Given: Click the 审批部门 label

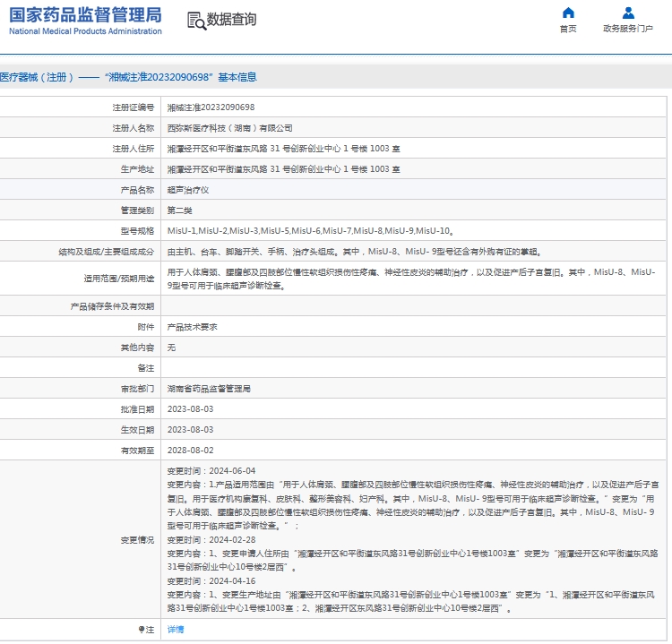Looking at the screenshot, I should [137, 389].
